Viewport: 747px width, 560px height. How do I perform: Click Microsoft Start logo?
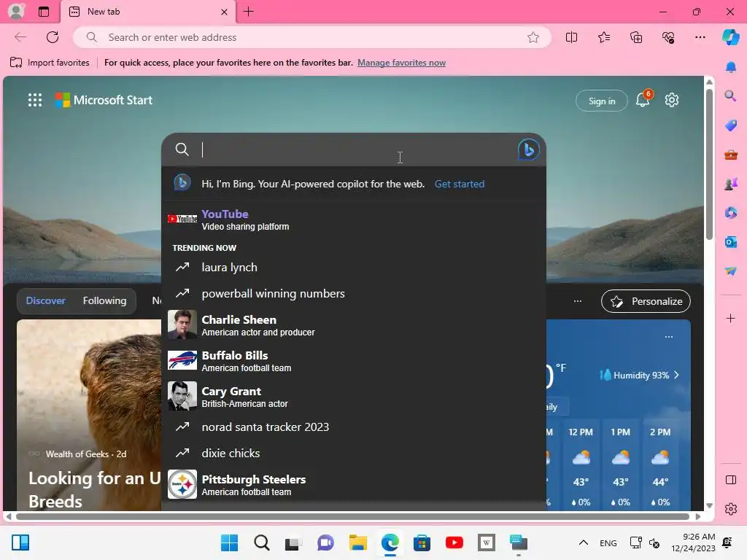(104, 100)
